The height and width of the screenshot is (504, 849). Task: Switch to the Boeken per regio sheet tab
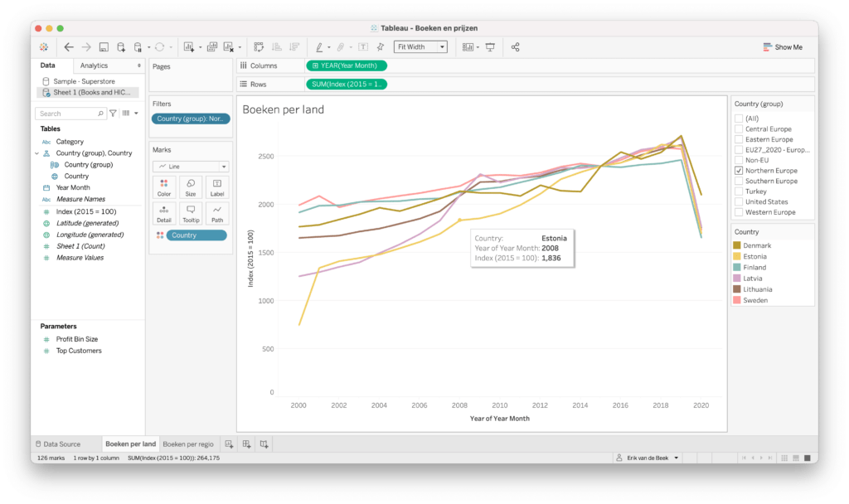[188, 444]
